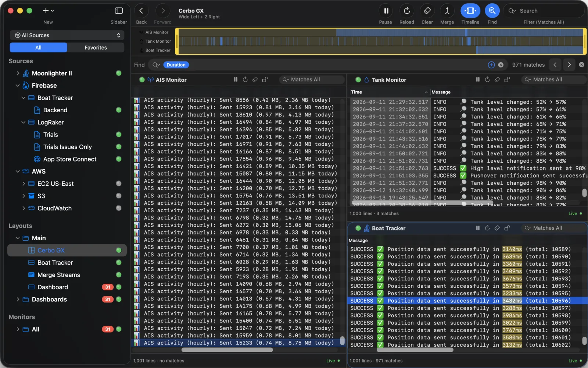Collapse the AWS group
The image size is (588, 368).
pos(18,171)
